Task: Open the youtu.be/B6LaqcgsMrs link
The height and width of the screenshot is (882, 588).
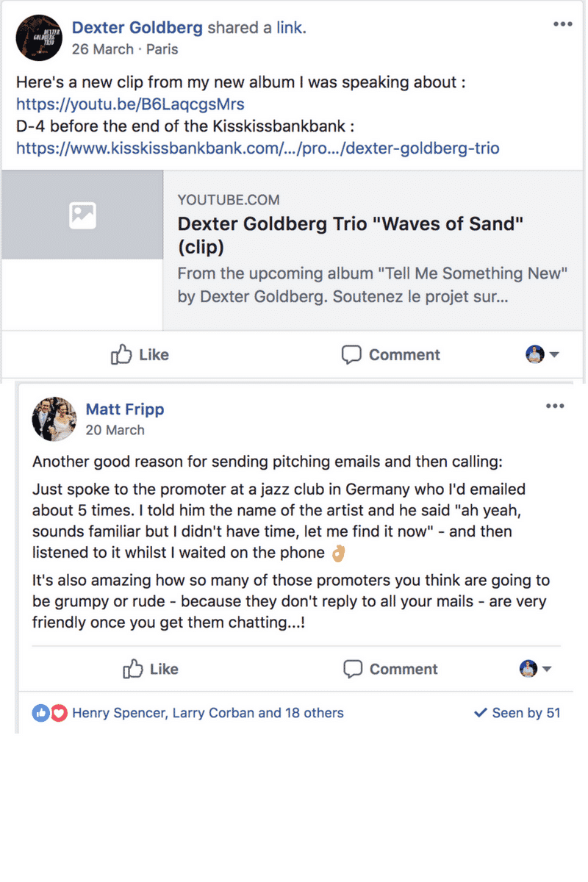Action: 130,104
